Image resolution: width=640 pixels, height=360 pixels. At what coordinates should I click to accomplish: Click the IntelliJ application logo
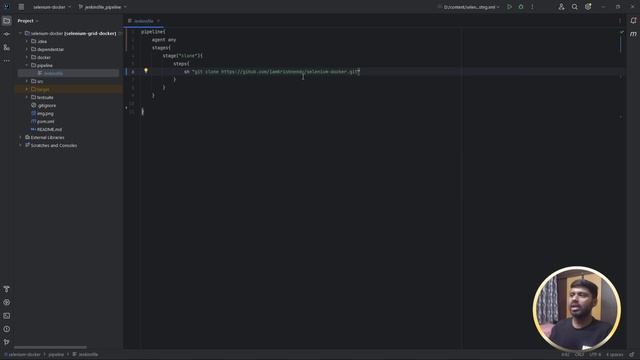(x=6, y=7)
